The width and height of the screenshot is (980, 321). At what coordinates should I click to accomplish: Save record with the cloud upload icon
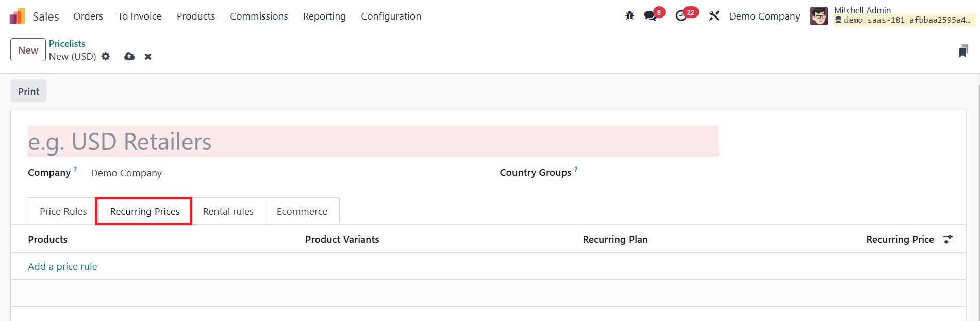(x=129, y=56)
